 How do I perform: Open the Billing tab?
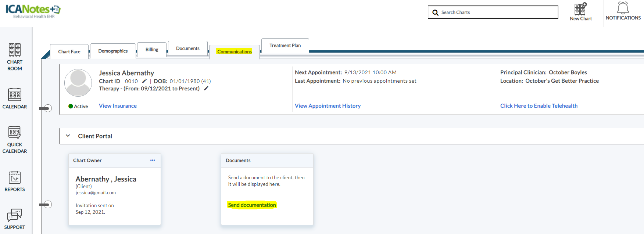click(152, 50)
